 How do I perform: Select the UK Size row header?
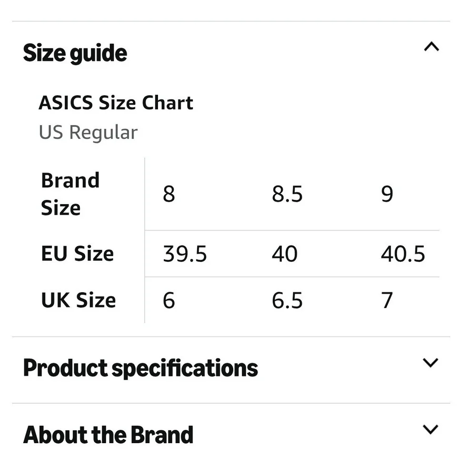point(79,300)
